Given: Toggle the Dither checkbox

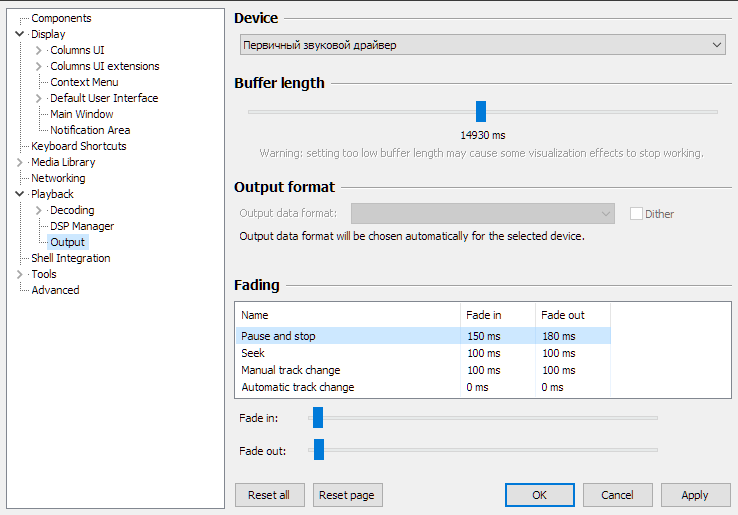Looking at the screenshot, I should pos(636,213).
